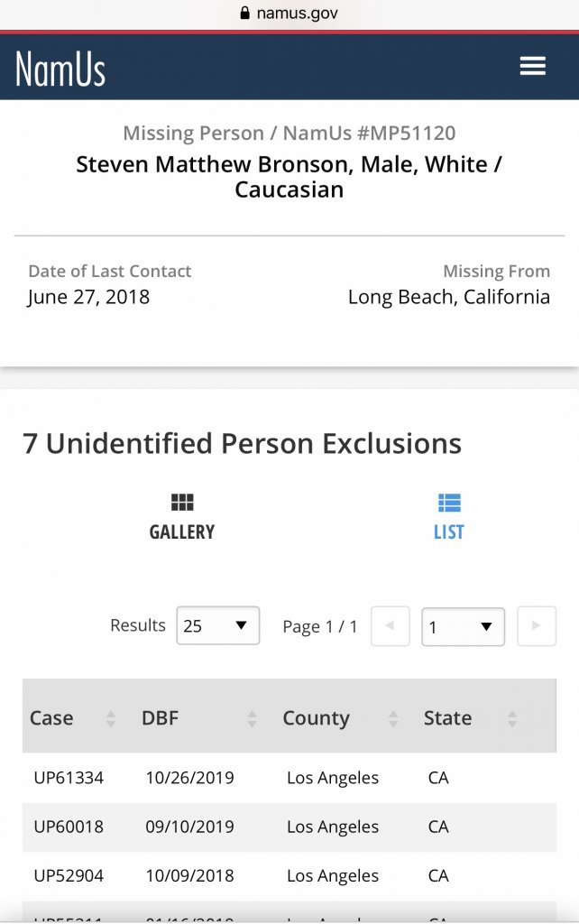Open case UP52904 row
Image resolution: width=579 pixels, height=924 pixels.
coord(69,875)
